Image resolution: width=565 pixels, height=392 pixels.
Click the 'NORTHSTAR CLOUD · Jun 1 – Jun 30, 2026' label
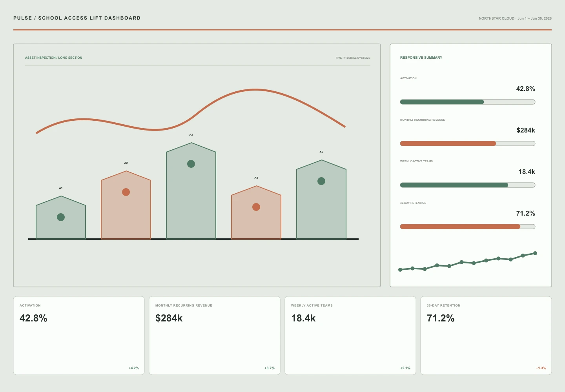515,18
